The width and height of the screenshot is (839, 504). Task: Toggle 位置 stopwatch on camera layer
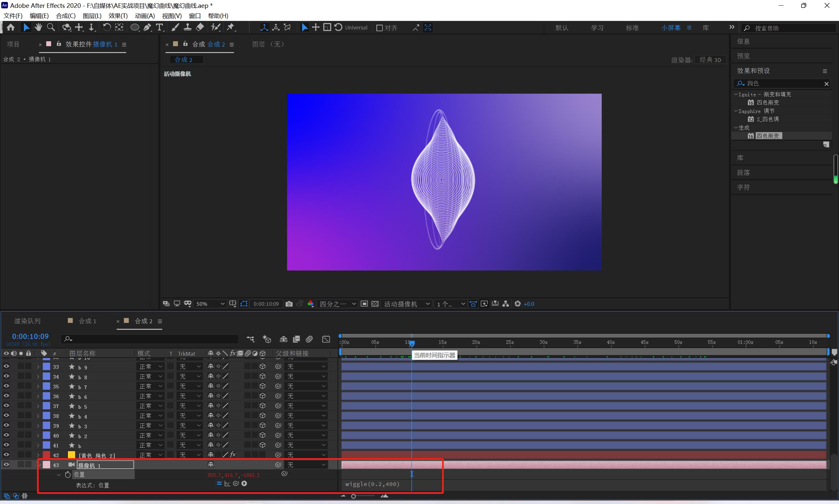[x=68, y=475]
